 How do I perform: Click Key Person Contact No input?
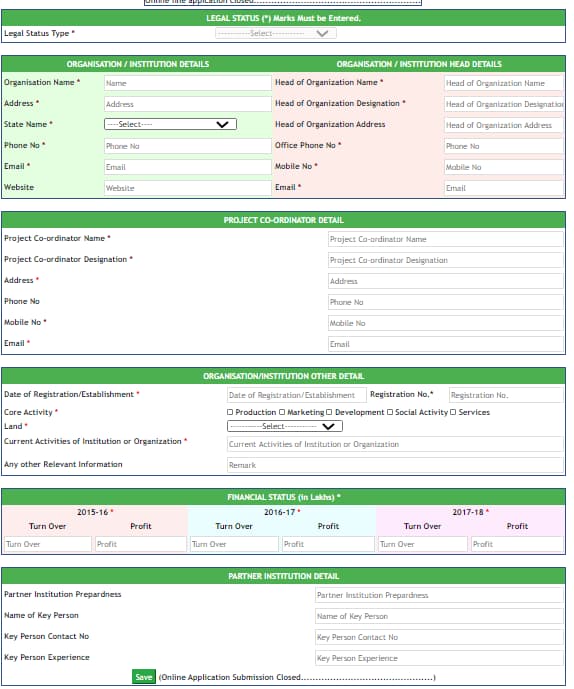[439, 637]
